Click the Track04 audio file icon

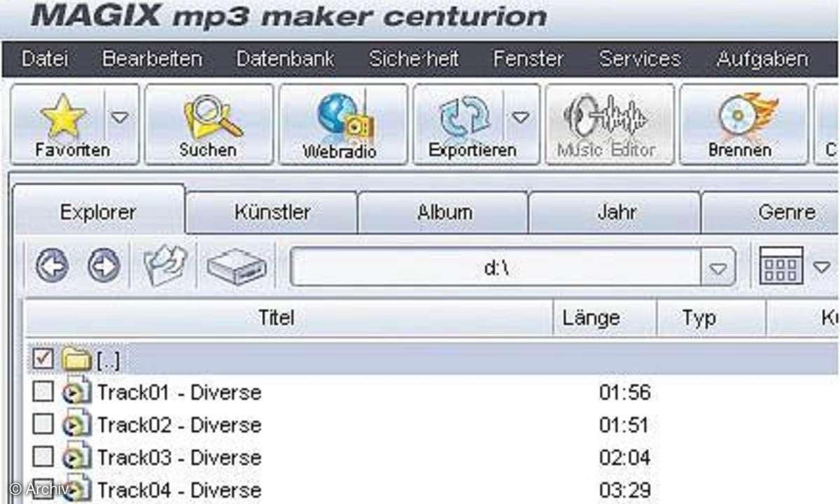pos(76,489)
